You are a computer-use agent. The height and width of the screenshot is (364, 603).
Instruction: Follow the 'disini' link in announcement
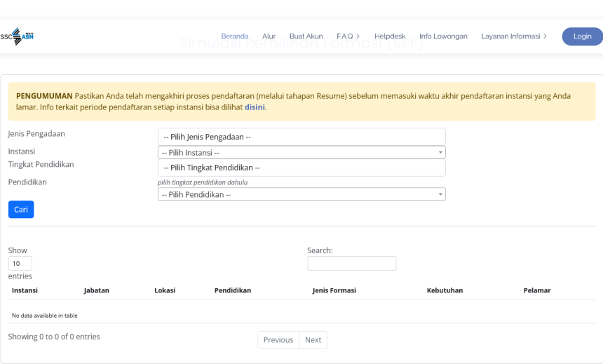(255, 107)
